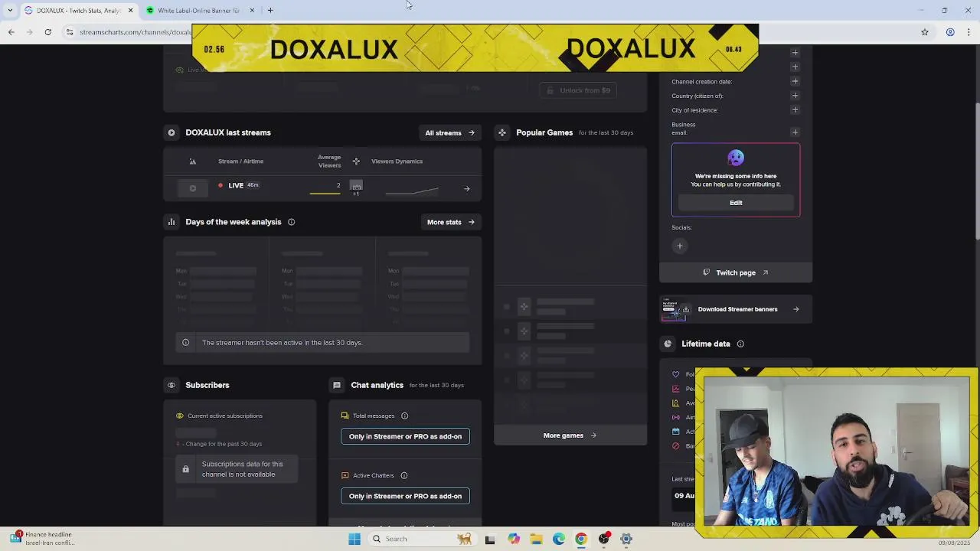Open Copilot from the taskbar

pyautogui.click(x=513, y=539)
